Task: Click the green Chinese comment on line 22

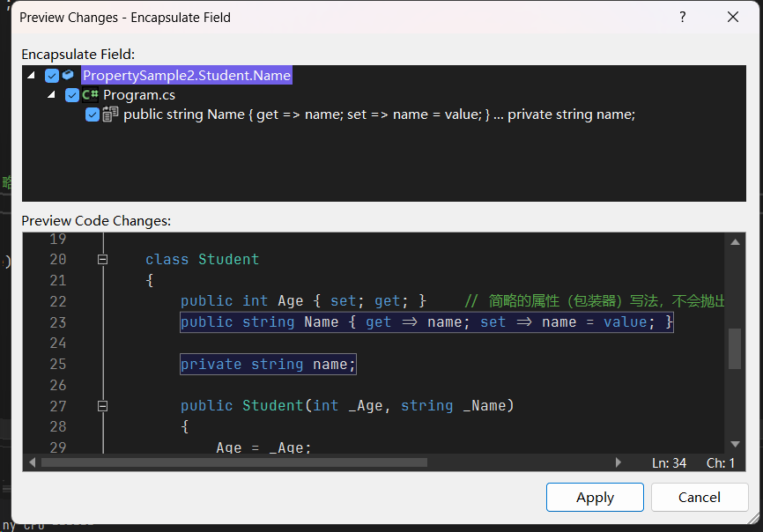Action: pyautogui.click(x=595, y=301)
